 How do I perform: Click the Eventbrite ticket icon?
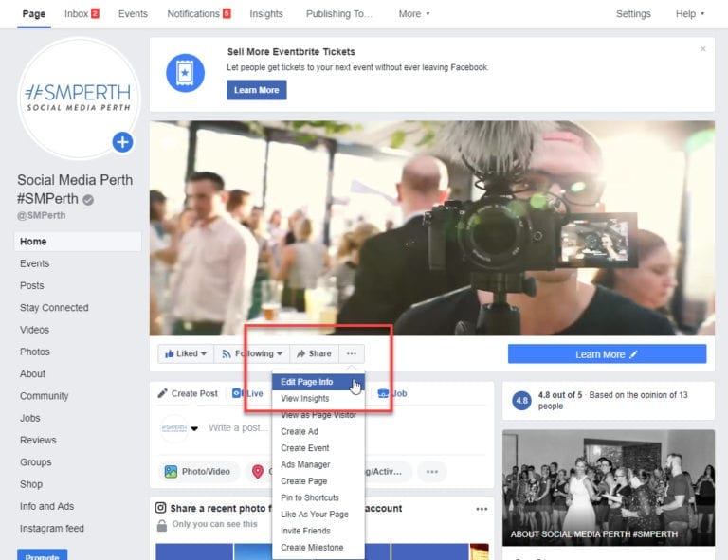[x=185, y=73]
